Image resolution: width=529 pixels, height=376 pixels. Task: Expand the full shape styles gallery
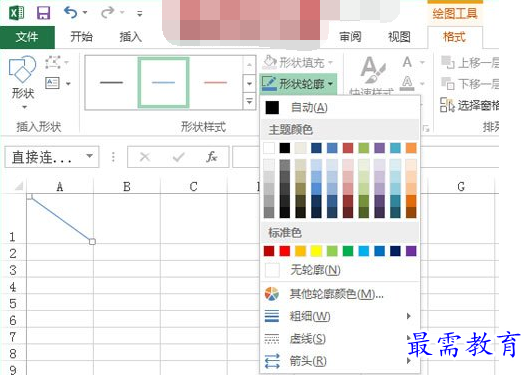[x=249, y=101]
